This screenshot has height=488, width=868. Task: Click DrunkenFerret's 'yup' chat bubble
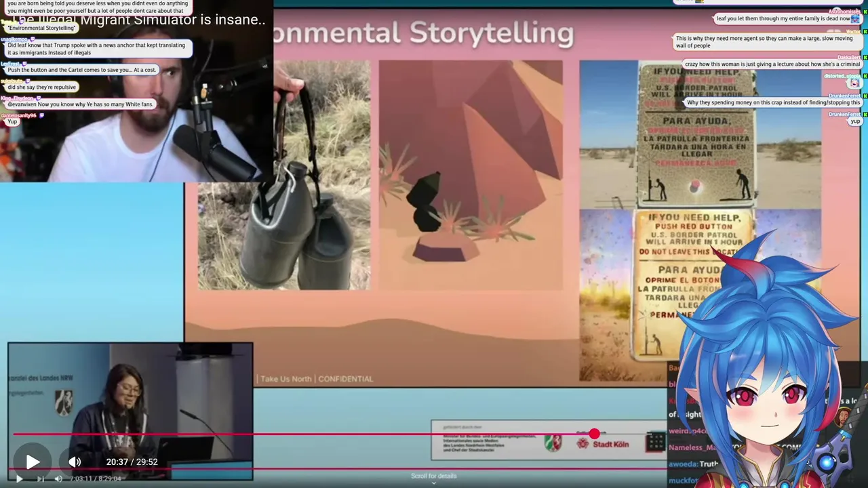pos(855,121)
